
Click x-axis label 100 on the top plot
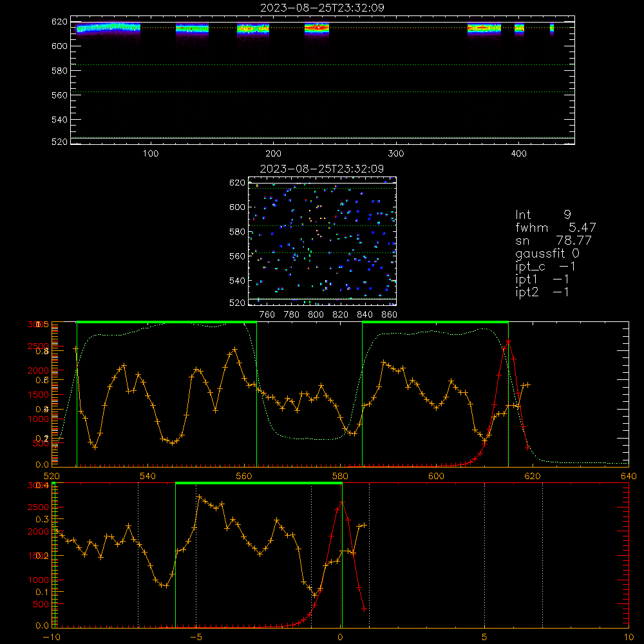click(x=151, y=154)
